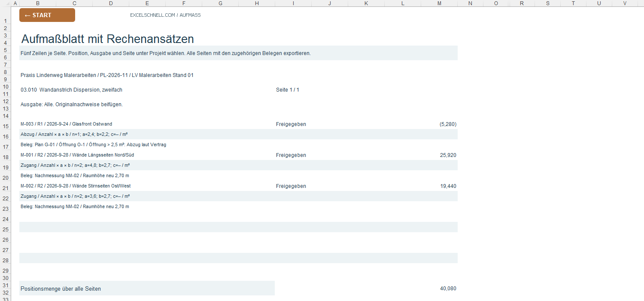The width and height of the screenshot is (644, 301).
Task: Select the "Positionsmenge über alle Seiten" label
Action: coord(61,289)
